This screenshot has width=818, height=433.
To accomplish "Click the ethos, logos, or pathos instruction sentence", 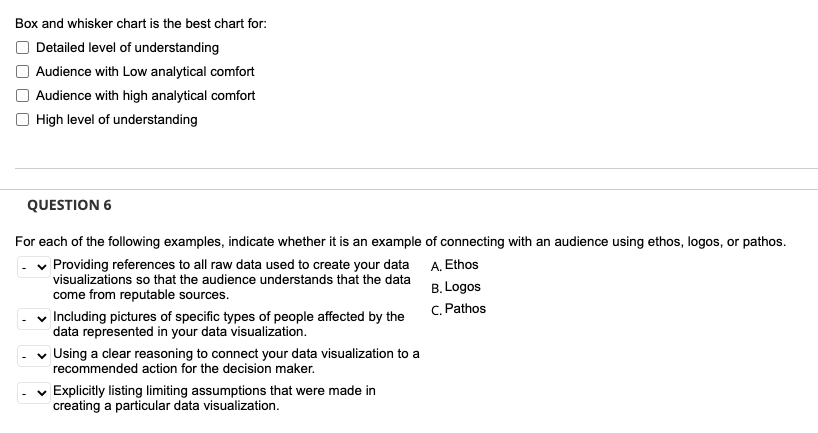I will [x=401, y=241].
